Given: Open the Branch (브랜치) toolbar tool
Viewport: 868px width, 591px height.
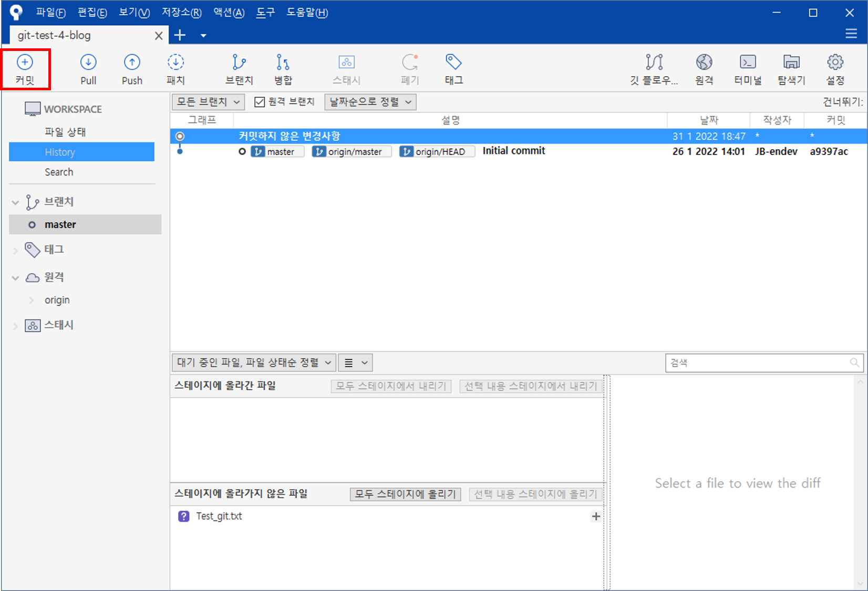Looking at the screenshot, I should click(x=239, y=69).
